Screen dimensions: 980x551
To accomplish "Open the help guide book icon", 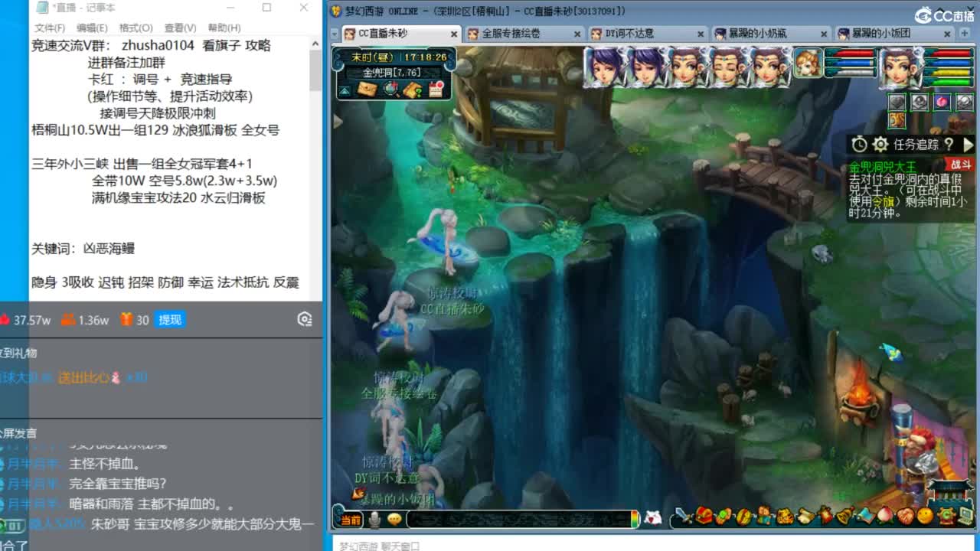I will click(x=413, y=90).
